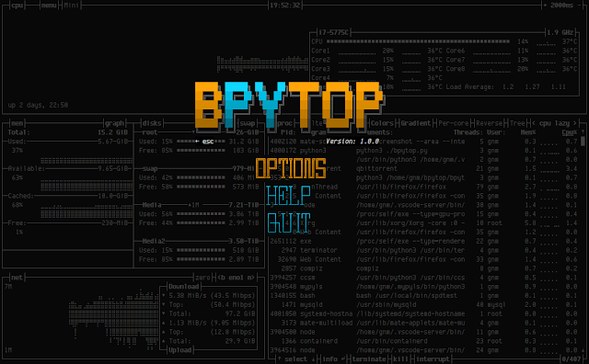Image resolution: width=589 pixels, height=364 pixels.
Task: Click the User: column header
Action: (496, 132)
